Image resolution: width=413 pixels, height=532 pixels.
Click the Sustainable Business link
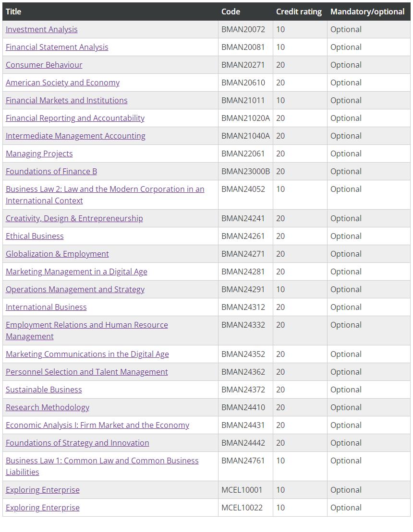[x=44, y=390]
